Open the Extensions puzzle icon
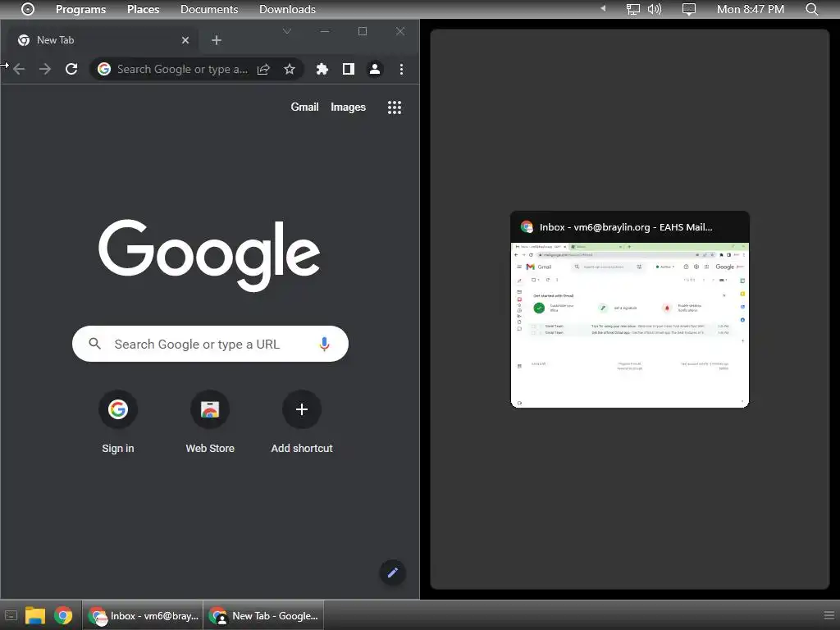Image resolution: width=840 pixels, height=630 pixels. click(x=322, y=69)
